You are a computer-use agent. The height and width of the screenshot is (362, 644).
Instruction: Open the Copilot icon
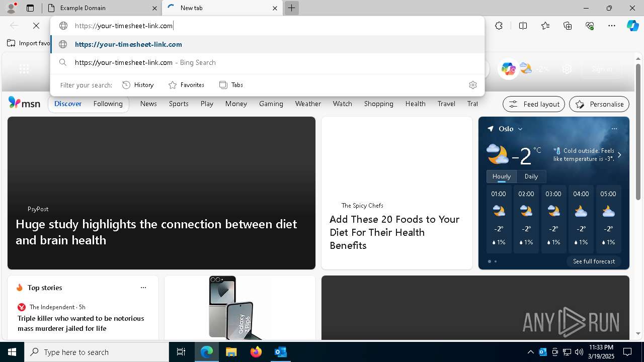pos(632,26)
